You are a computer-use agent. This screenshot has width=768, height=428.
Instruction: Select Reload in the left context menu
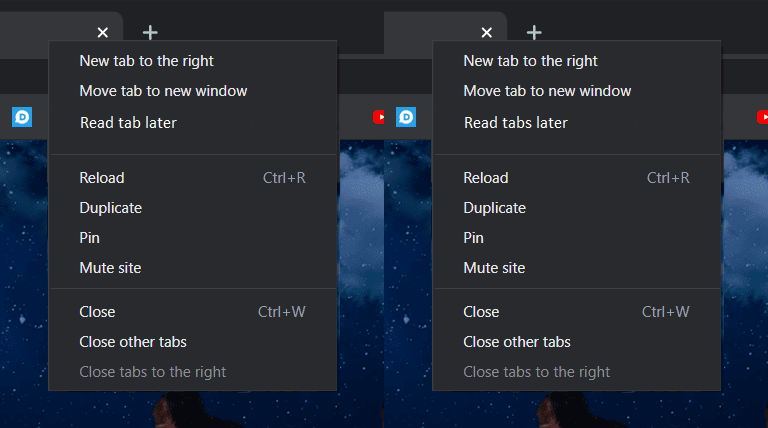click(x=193, y=178)
